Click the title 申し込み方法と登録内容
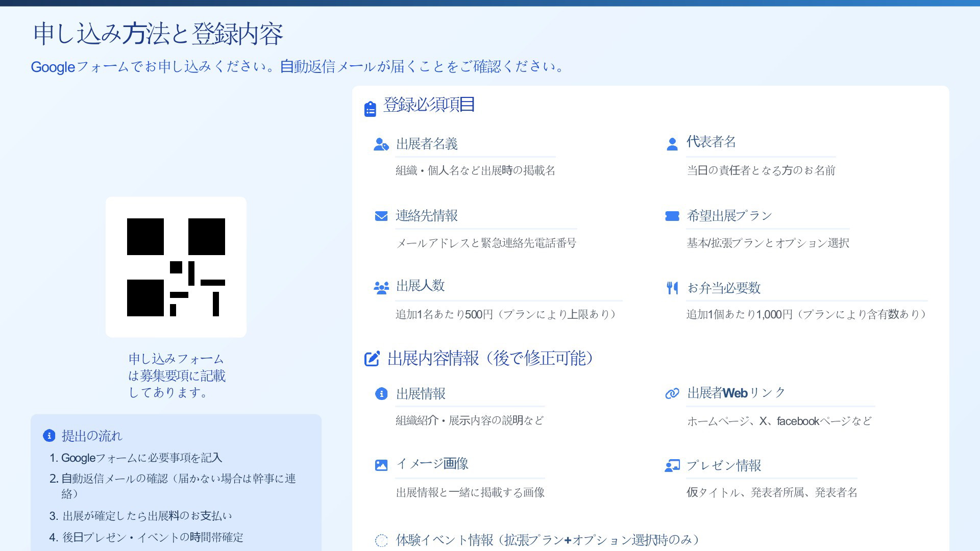Viewport: 980px width, 551px height. click(x=158, y=34)
